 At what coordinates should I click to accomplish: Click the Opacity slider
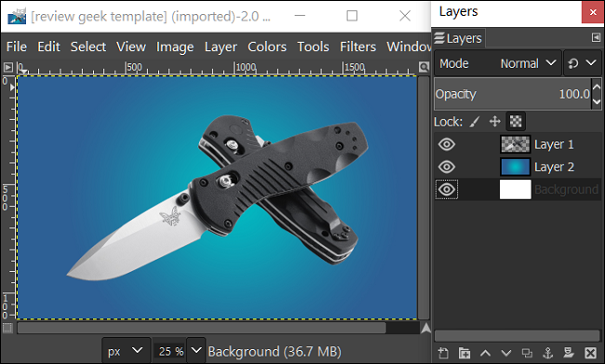pos(513,94)
